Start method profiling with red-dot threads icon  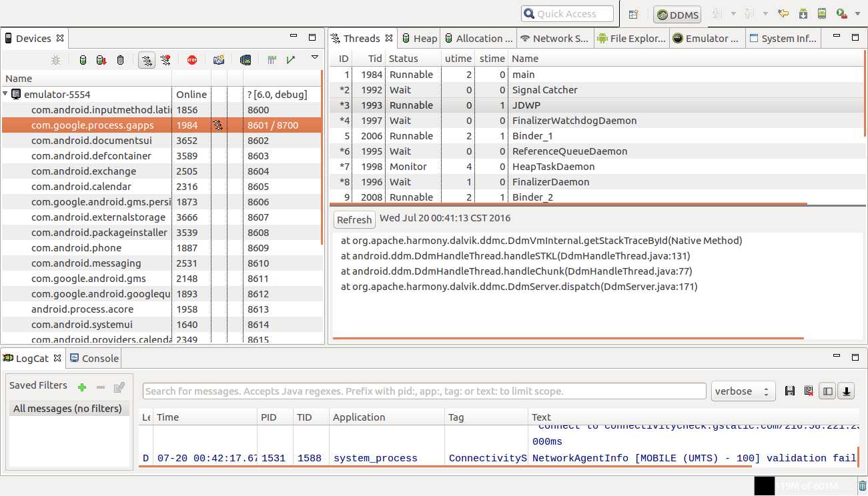pos(165,60)
